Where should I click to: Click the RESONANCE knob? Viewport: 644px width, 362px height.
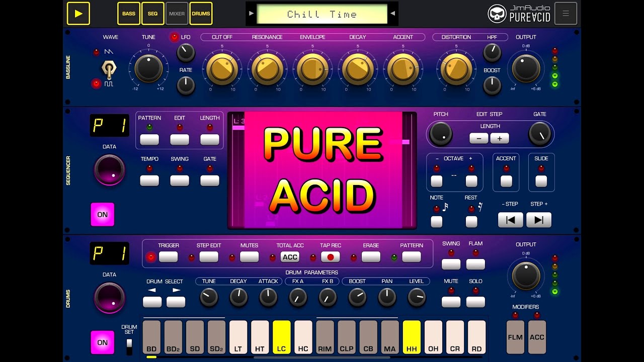[267, 69]
